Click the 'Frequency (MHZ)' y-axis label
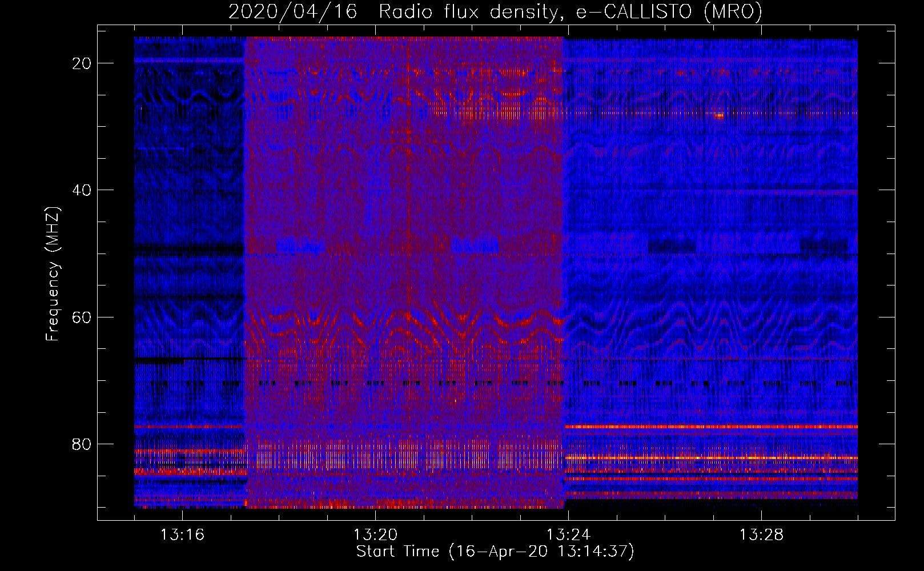This screenshot has height=571, width=924. click(x=52, y=274)
